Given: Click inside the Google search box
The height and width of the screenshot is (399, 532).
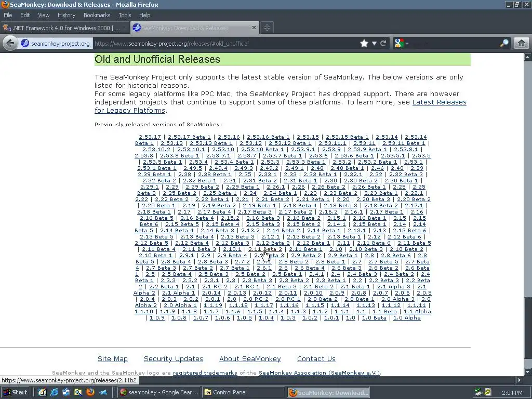Looking at the screenshot, I should 454,44.
